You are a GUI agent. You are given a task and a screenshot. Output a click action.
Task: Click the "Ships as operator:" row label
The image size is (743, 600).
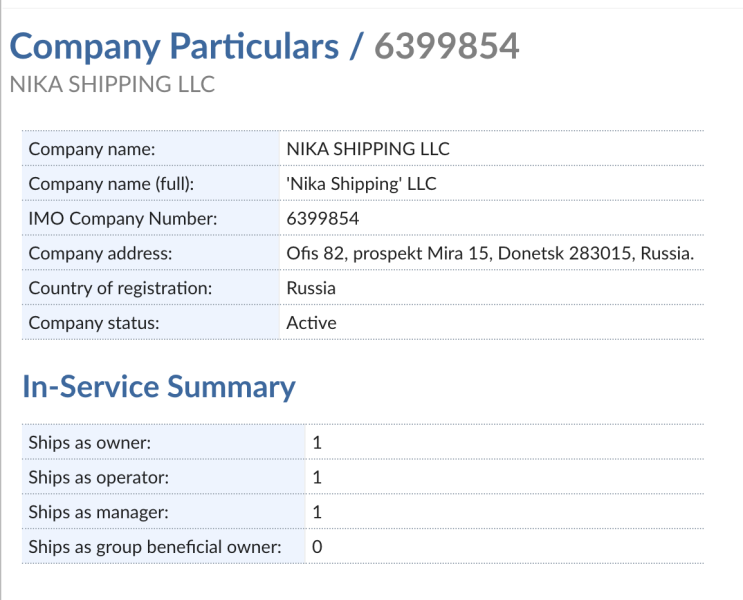pos(98,478)
